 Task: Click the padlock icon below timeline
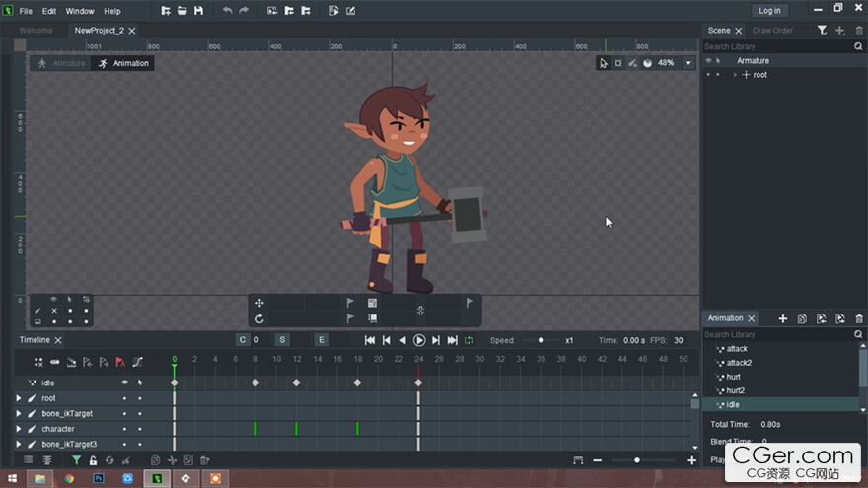tap(93, 460)
